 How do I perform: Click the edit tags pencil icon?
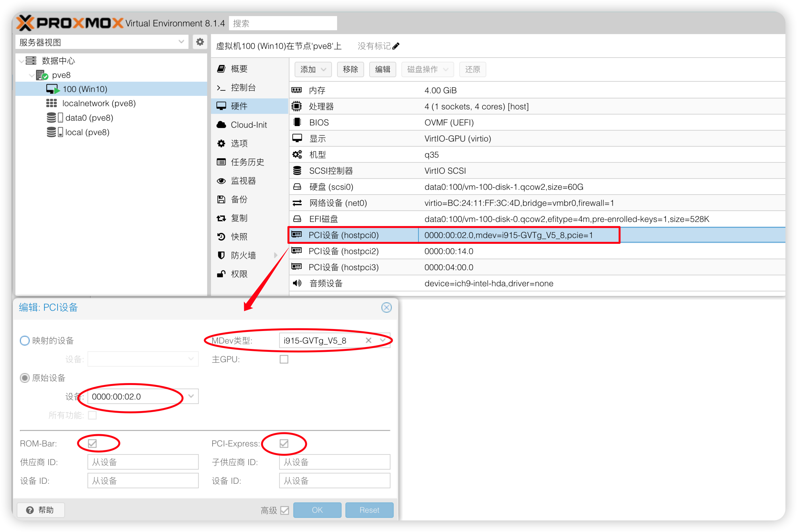396,46
